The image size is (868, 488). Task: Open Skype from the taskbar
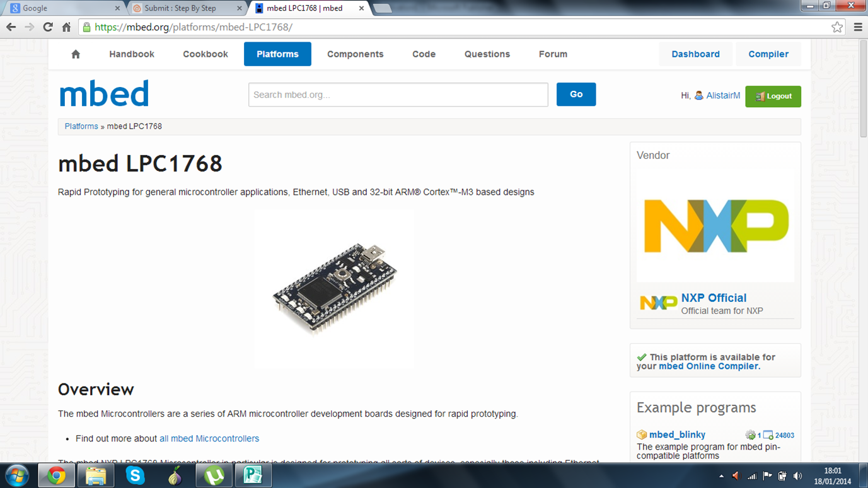134,475
